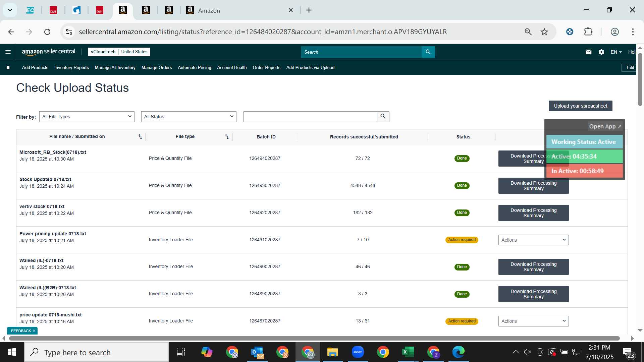Image resolution: width=644 pixels, height=362 pixels.
Task: Click the horizontal page scrollbar
Action: point(314,338)
